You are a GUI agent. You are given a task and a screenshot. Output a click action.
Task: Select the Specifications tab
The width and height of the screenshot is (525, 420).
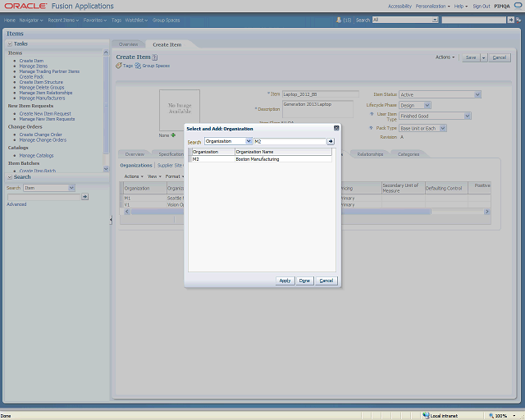tap(171, 154)
